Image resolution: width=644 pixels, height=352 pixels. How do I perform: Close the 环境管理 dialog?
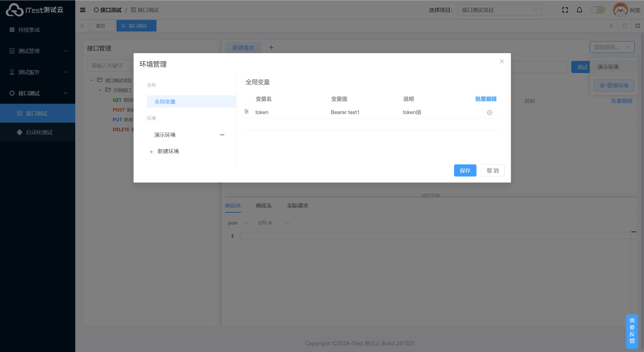(502, 61)
